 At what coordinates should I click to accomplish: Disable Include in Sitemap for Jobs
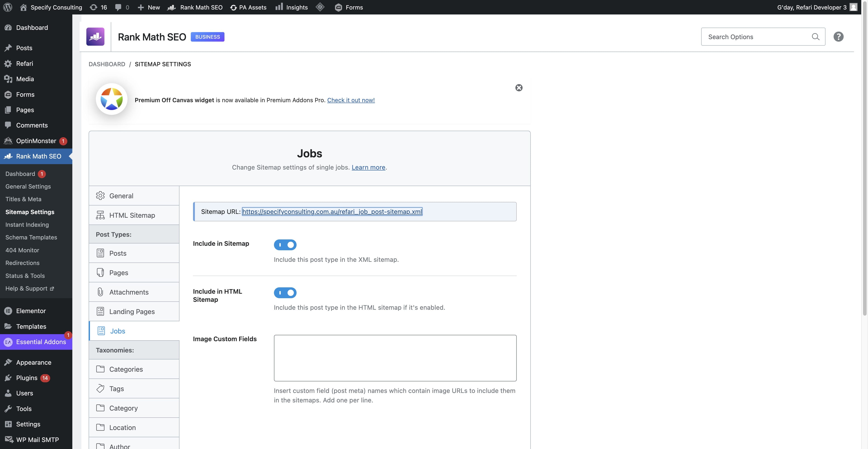pyautogui.click(x=285, y=245)
